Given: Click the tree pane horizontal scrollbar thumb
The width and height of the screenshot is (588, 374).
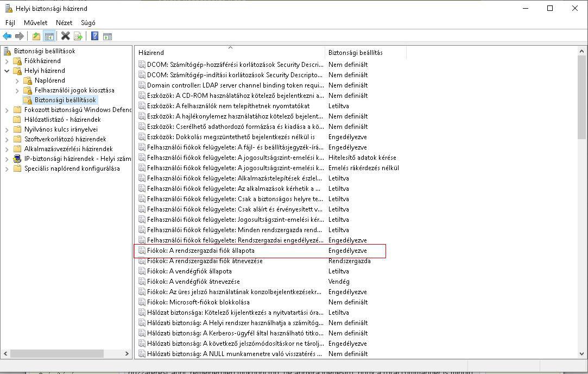Looking at the screenshot, I should click(57, 354).
